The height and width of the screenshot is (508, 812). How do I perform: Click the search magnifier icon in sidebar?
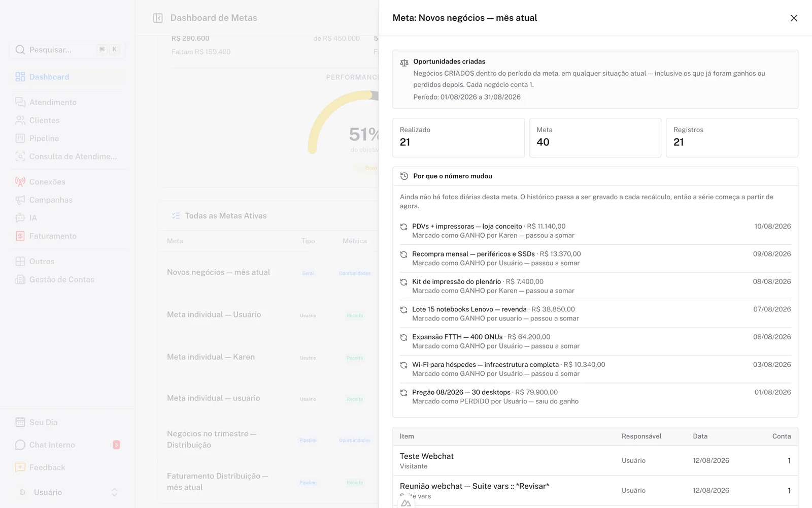[x=20, y=49]
